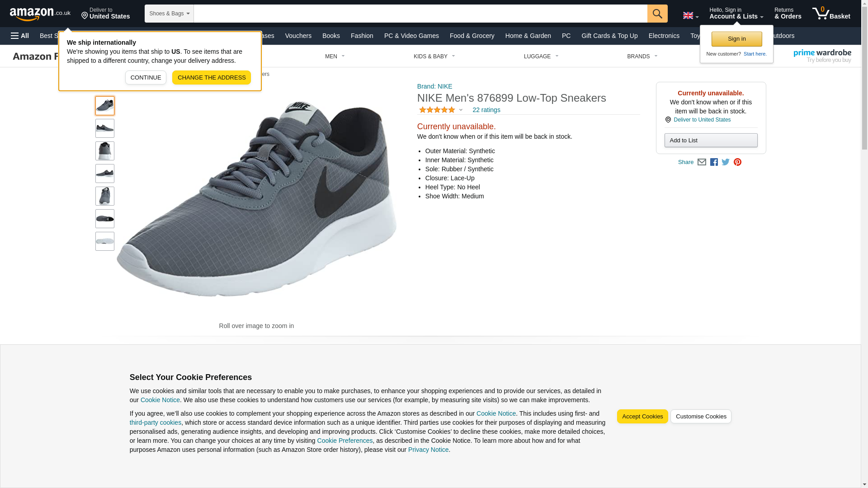This screenshot has height=488, width=868.
Task: Expand the star rating breakdown arrow
Action: pos(461,110)
